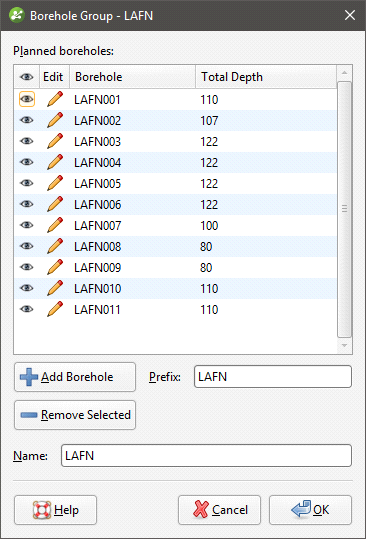Viewport: 366px width, 539px height.
Task: Hide borehole LAFN004 via its eye icon
Action: click(27, 162)
